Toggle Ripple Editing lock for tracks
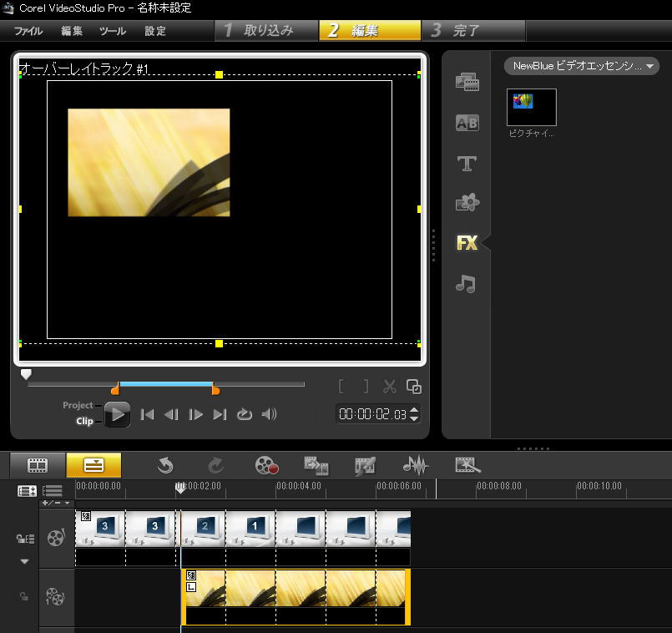The height and width of the screenshot is (633, 672). click(x=25, y=539)
